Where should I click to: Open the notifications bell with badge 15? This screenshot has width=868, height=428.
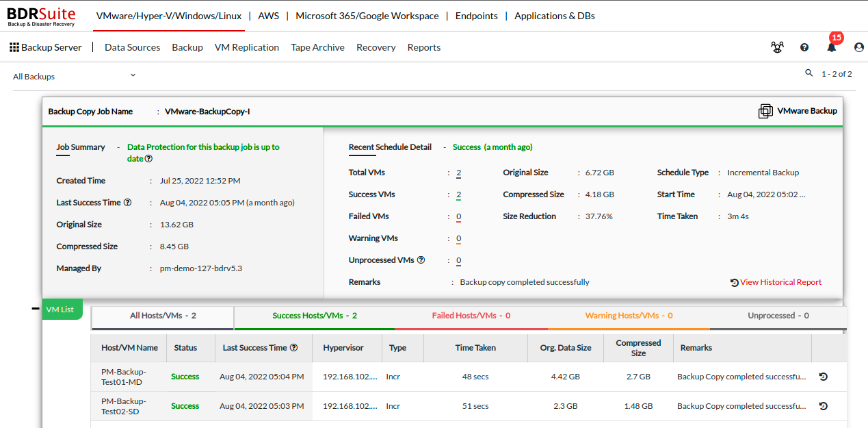click(x=832, y=47)
